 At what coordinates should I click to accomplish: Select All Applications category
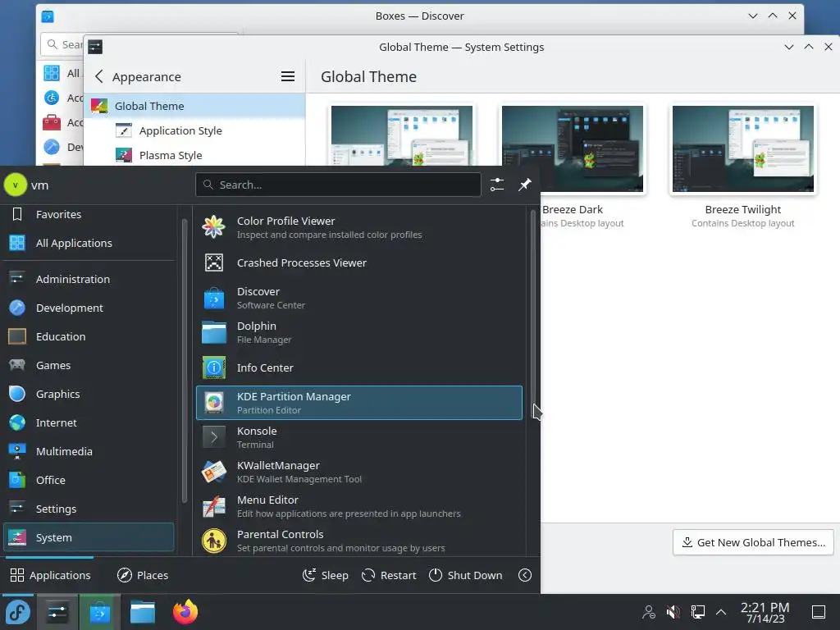(89, 243)
